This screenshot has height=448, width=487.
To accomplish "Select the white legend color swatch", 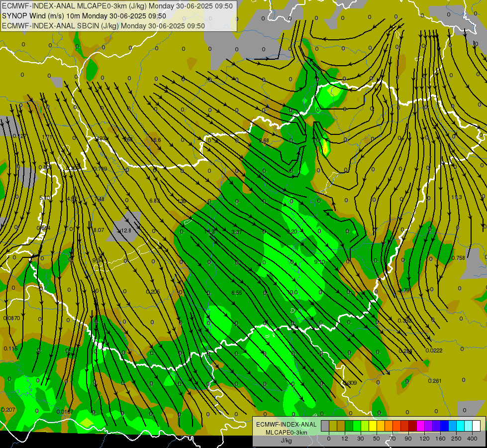I will [477, 426].
